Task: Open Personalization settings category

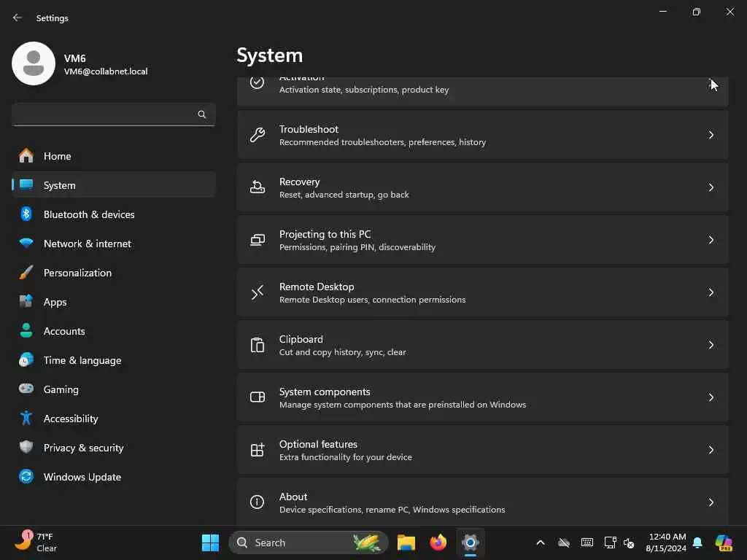Action: 114,273
